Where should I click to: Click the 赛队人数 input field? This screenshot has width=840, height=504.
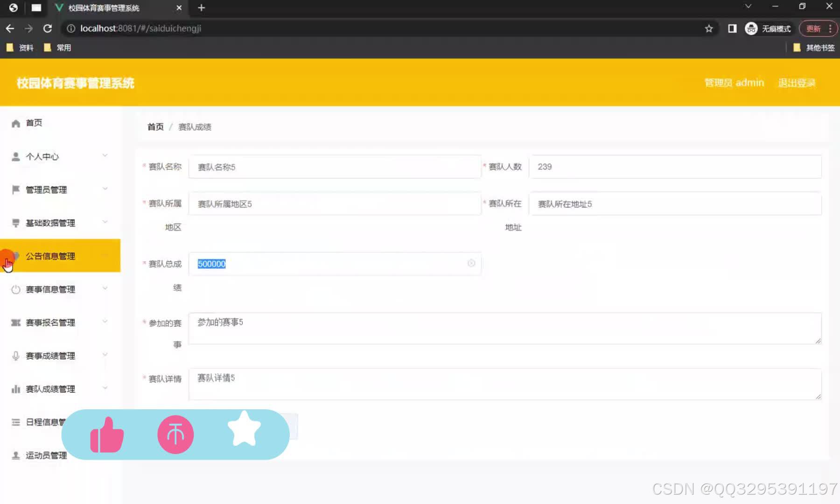click(675, 167)
